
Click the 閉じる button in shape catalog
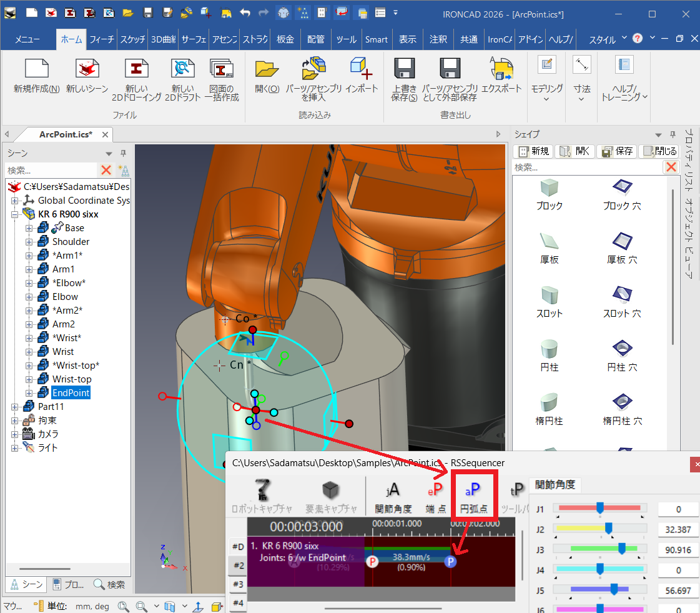click(x=659, y=151)
